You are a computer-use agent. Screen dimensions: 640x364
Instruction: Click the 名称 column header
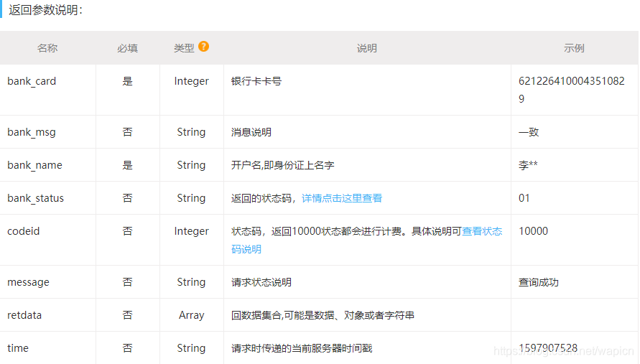47,48
